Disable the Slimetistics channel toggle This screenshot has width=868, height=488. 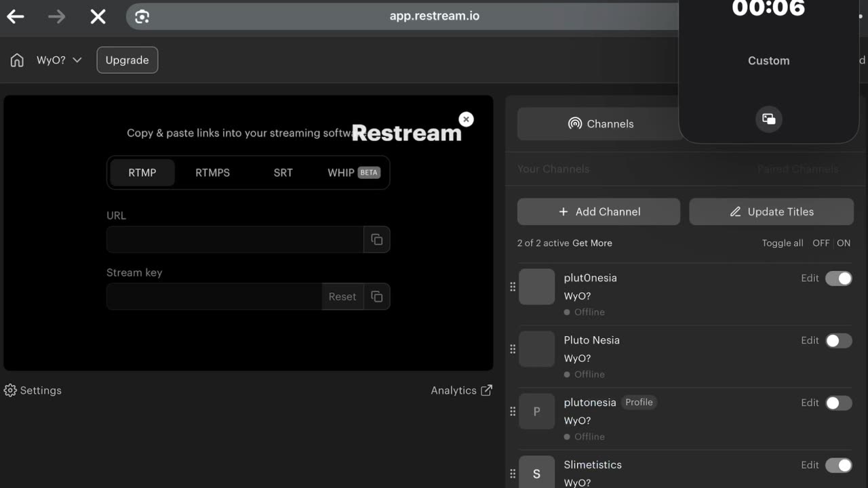pos(839,466)
